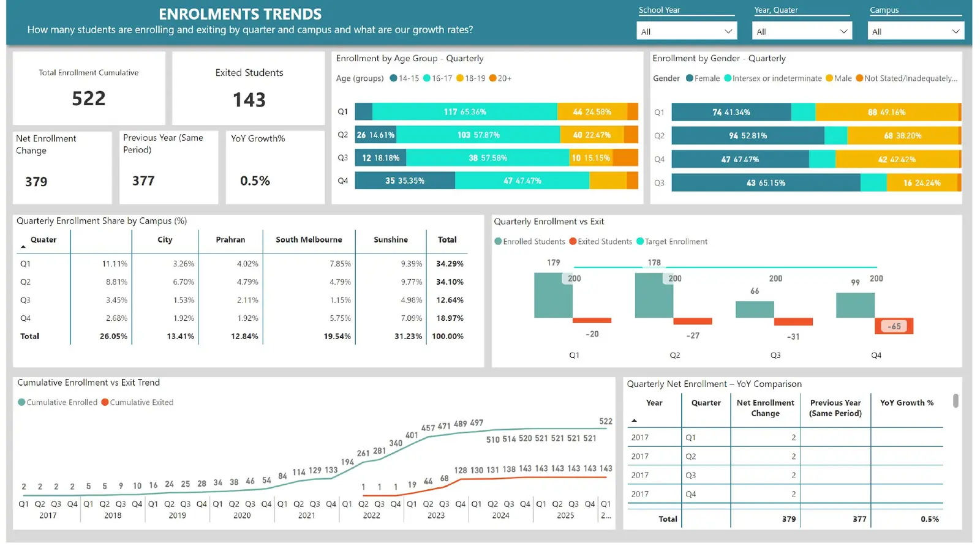Viewport: 980px width, 551px height.
Task: Select the Male gender legend item
Action: point(839,78)
